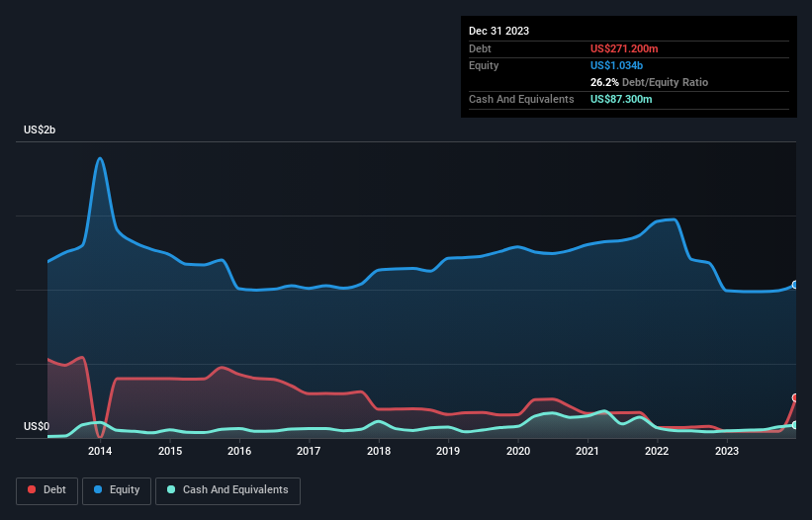Viewport: 812px width, 520px height.
Task: Click the US$2b y-axis label
Action: [40, 130]
